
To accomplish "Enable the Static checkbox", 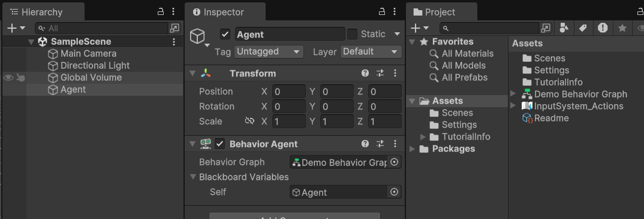I will (x=352, y=34).
